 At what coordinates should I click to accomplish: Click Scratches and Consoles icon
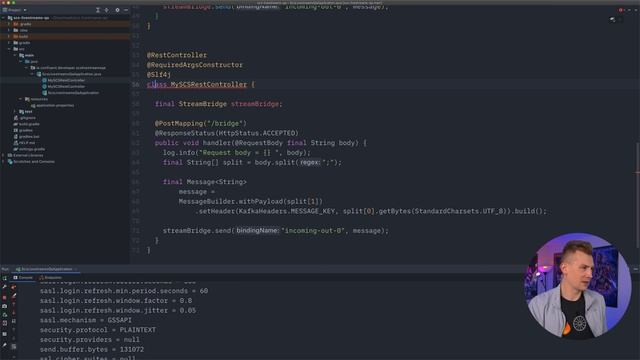(x=10, y=162)
